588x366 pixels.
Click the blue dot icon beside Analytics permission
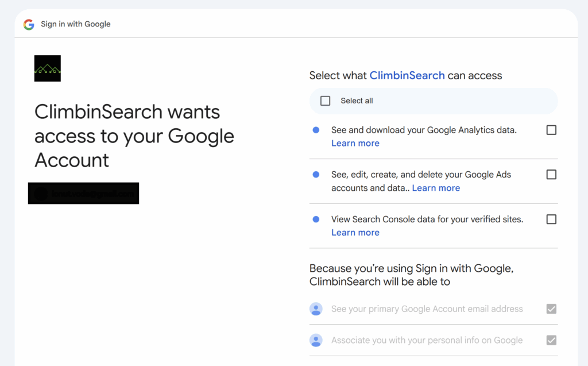pos(315,130)
